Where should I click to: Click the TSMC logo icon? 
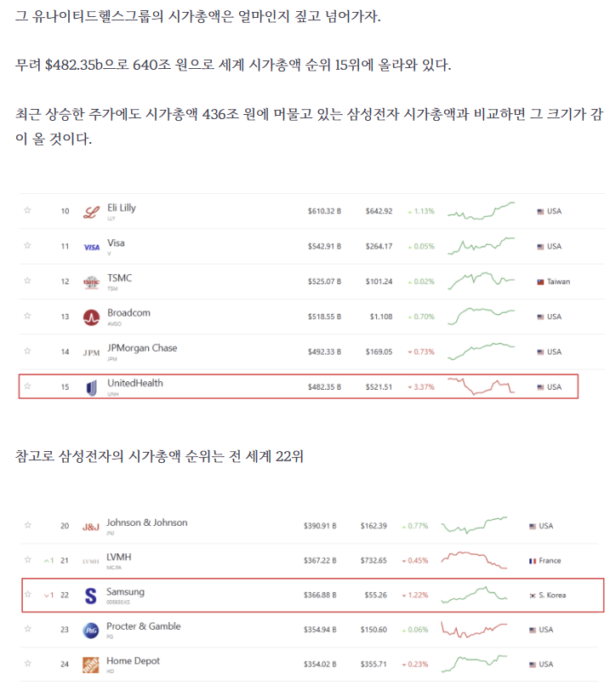click(91, 282)
